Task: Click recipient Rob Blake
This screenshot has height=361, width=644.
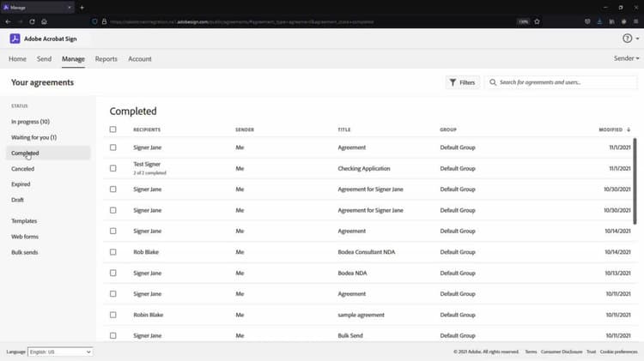Action: pyautogui.click(x=146, y=252)
